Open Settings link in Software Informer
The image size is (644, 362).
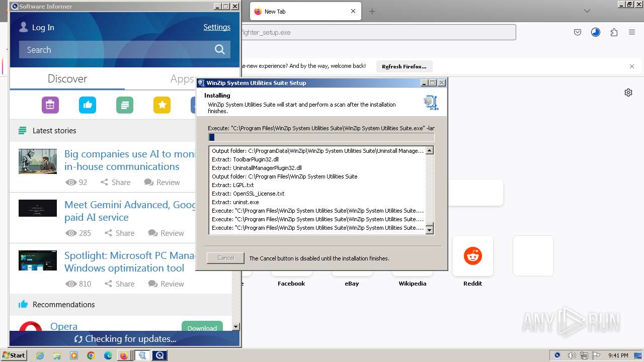(x=217, y=27)
